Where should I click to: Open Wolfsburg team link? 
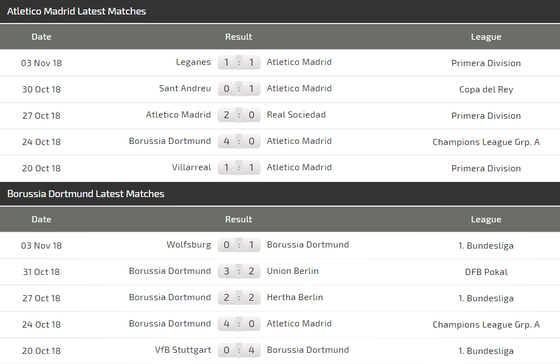(189, 245)
